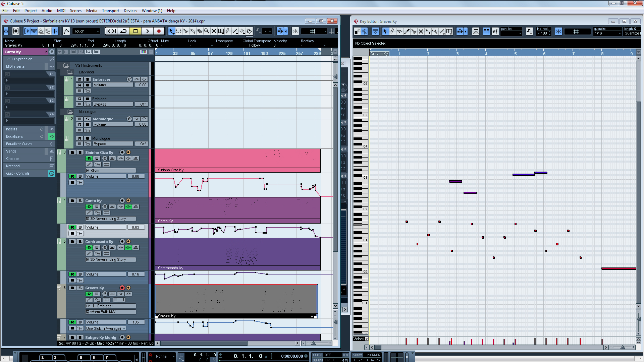Pick the Draw pencil tool in Key Editor
The height and width of the screenshot is (362, 644).
[x=392, y=32]
